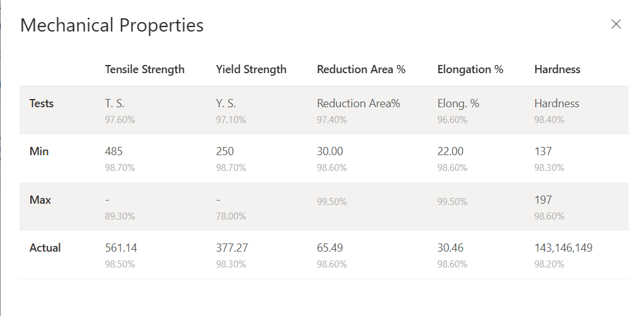Click the actual tensile value 561.14
Viewport: 644px width, 316px height.
click(121, 248)
